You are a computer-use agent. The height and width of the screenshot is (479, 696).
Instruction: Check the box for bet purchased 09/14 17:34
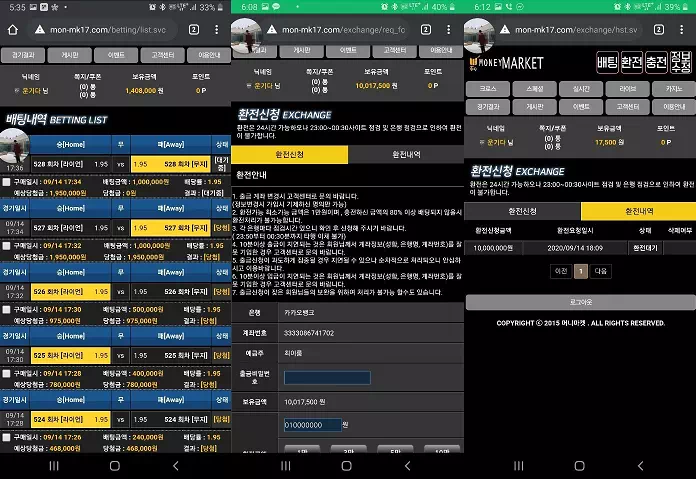coord(6,182)
